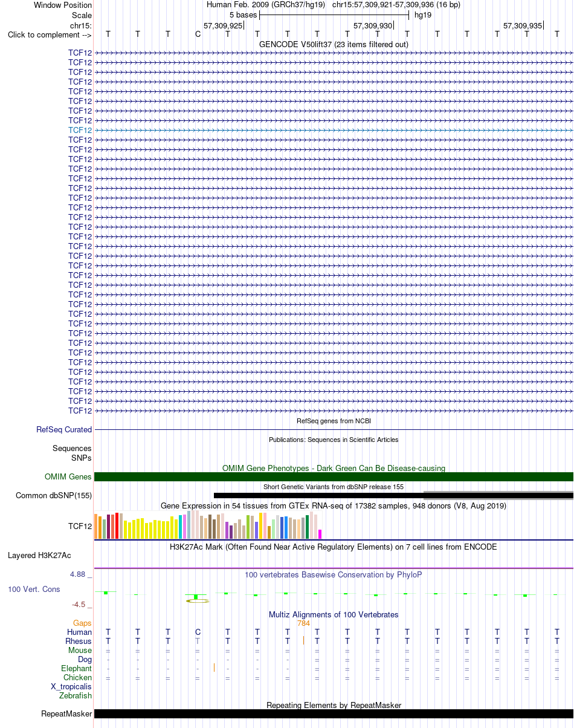Click the H3K27Ac Mark track title
574x728 pixels.
(334, 547)
